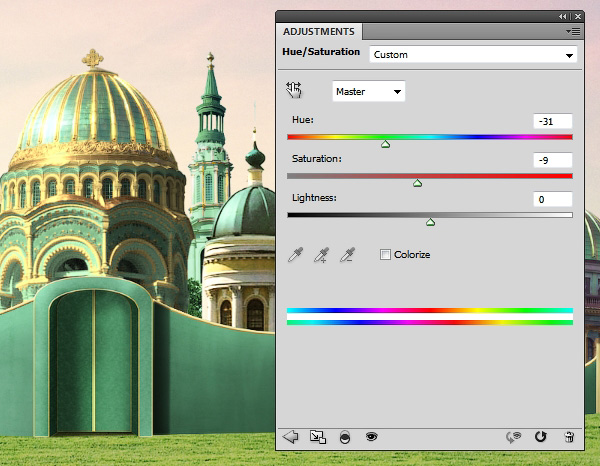
Task: Open the Hue/Saturation preset dropdown
Action: point(473,55)
